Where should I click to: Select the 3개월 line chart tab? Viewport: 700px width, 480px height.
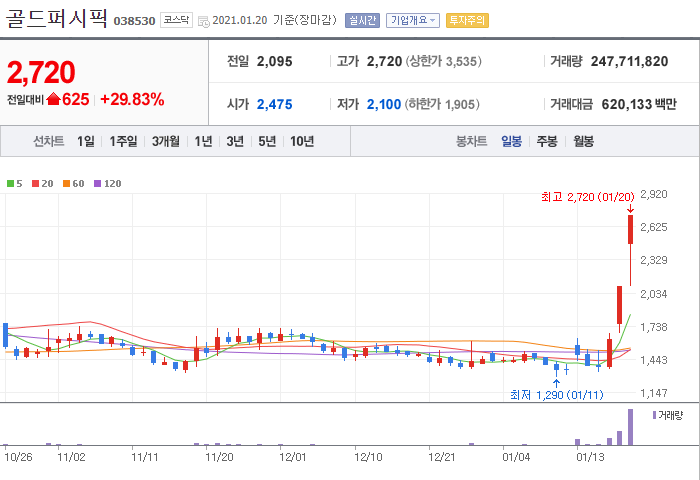166,142
